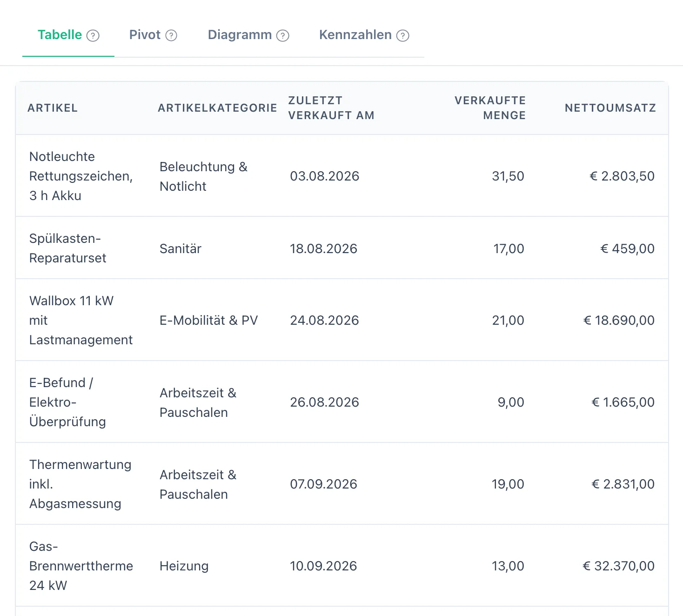Open help icon next to Pivot
This screenshot has height=616, width=683.
coord(171,36)
